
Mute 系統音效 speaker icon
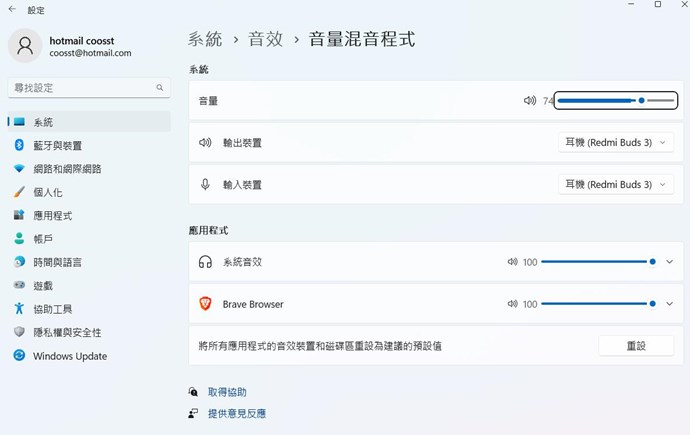coord(512,262)
